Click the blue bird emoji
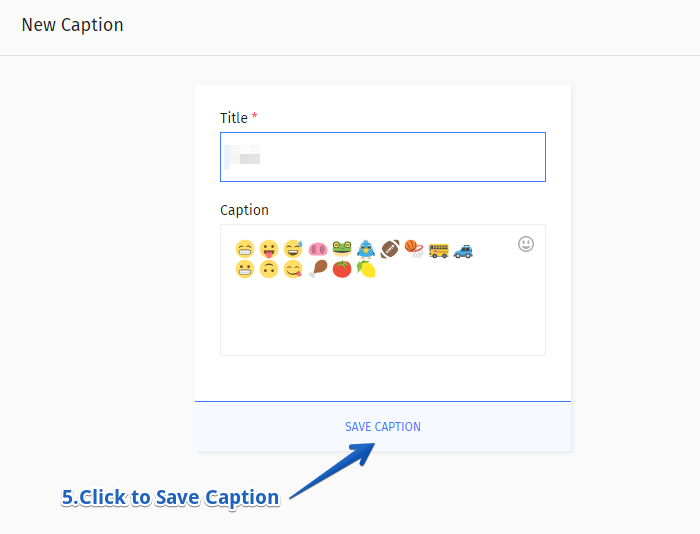700x534 pixels. pyautogui.click(x=366, y=249)
